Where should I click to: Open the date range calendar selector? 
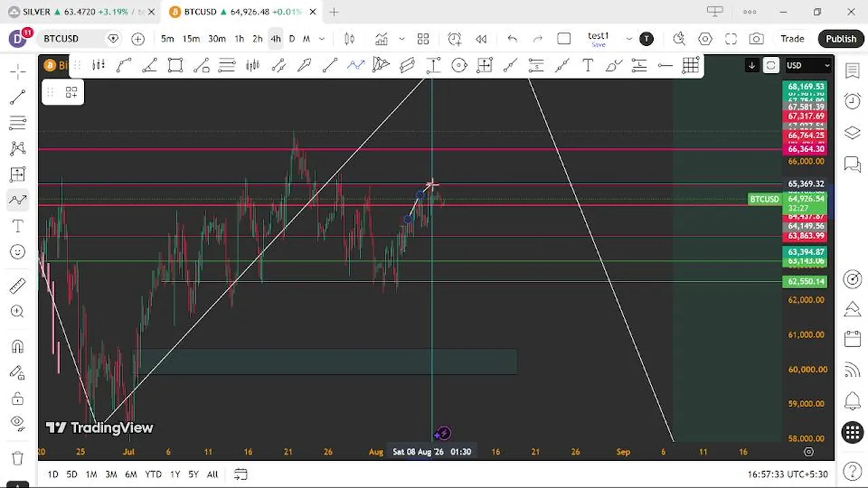tap(240, 474)
